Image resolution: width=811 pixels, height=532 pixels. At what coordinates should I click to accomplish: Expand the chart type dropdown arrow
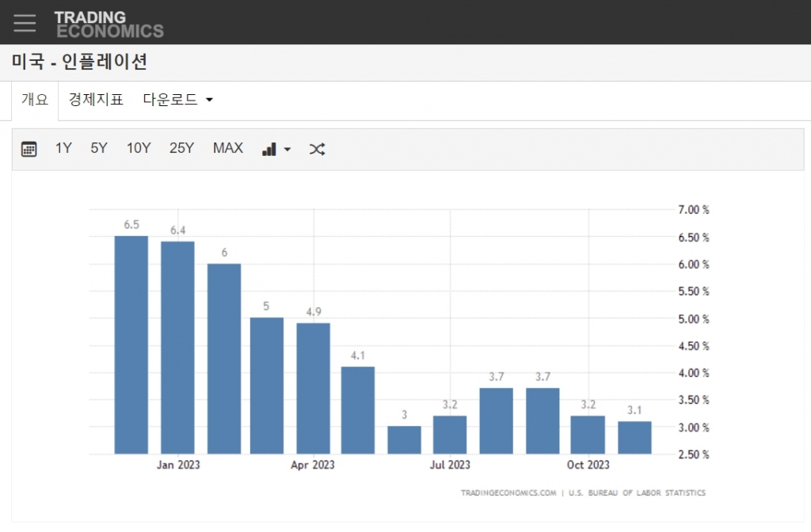tap(287, 149)
